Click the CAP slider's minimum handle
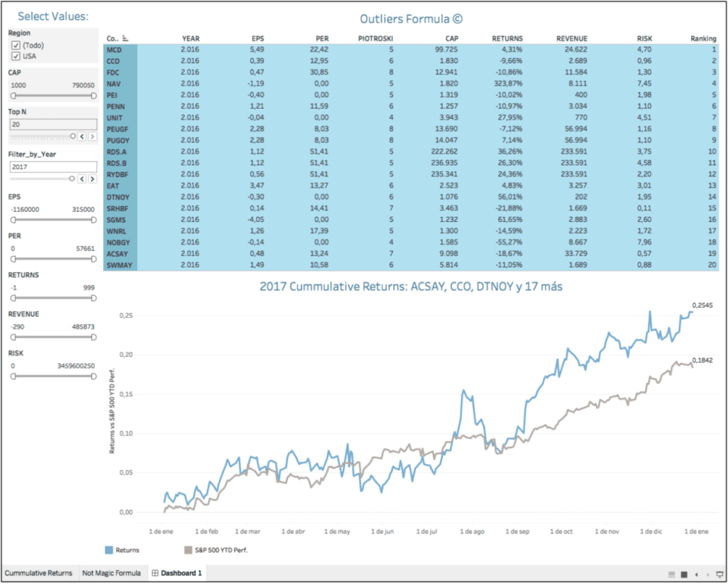 pyautogui.click(x=13, y=96)
